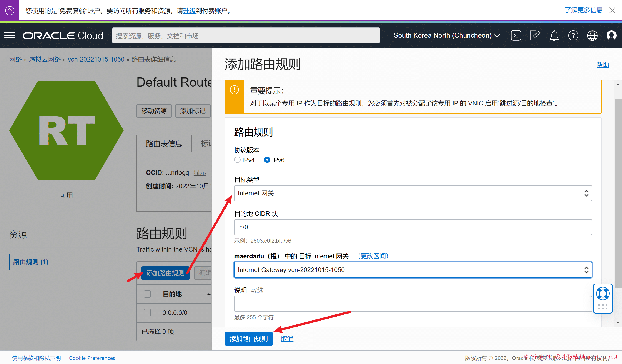Screen dimensions: 622x364
Task: Click the purple upgrade arrow icon
Action: coord(10,10)
